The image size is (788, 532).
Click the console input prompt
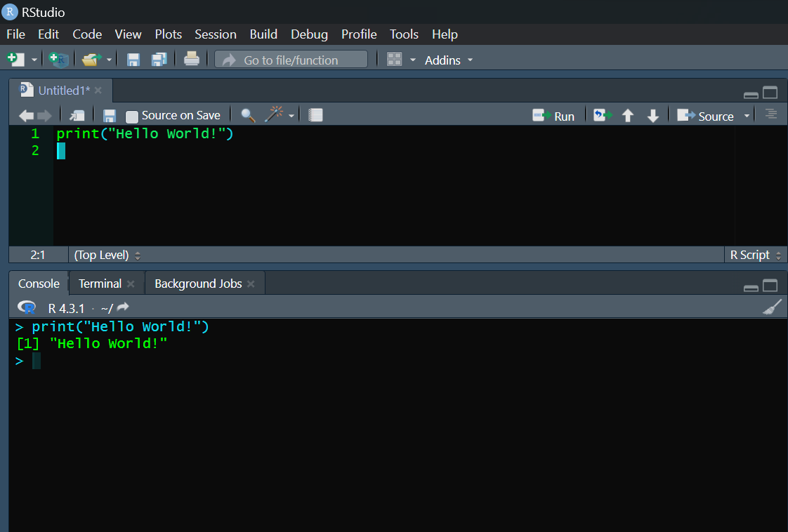coord(37,361)
